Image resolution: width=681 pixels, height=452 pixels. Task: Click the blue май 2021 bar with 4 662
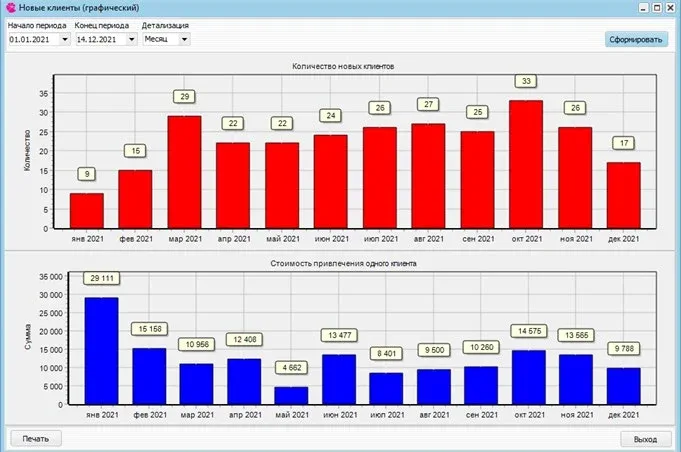click(x=291, y=396)
